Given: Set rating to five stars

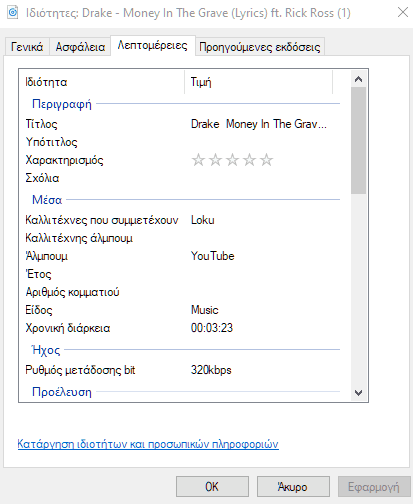Looking at the screenshot, I should click(x=266, y=160).
